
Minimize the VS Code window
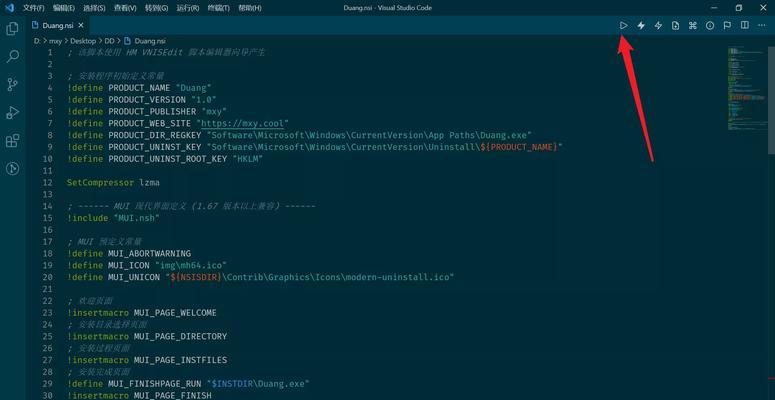pyautogui.click(x=715, y=8)
